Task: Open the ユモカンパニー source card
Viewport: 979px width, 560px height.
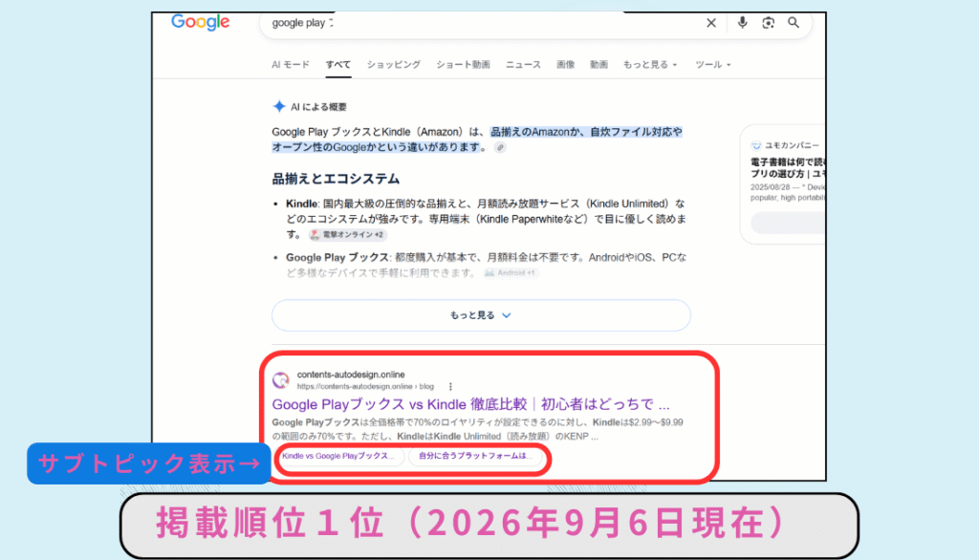Action: pos(785,183)
